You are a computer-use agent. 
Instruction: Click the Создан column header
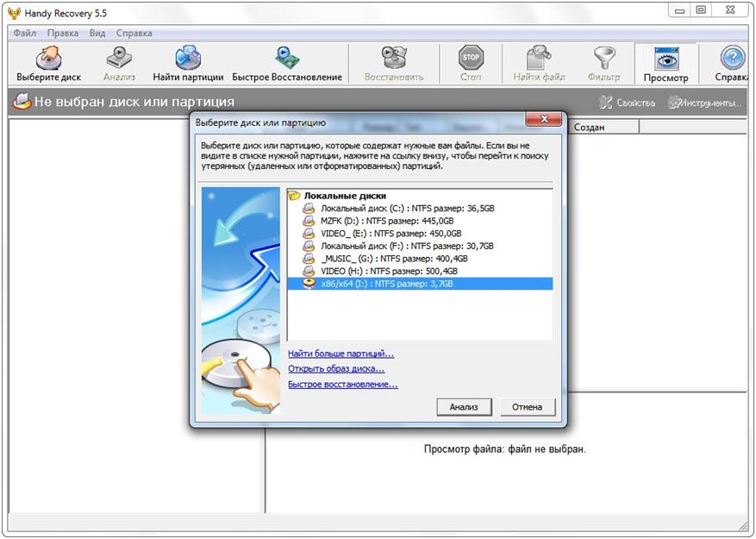pos(603,128)
